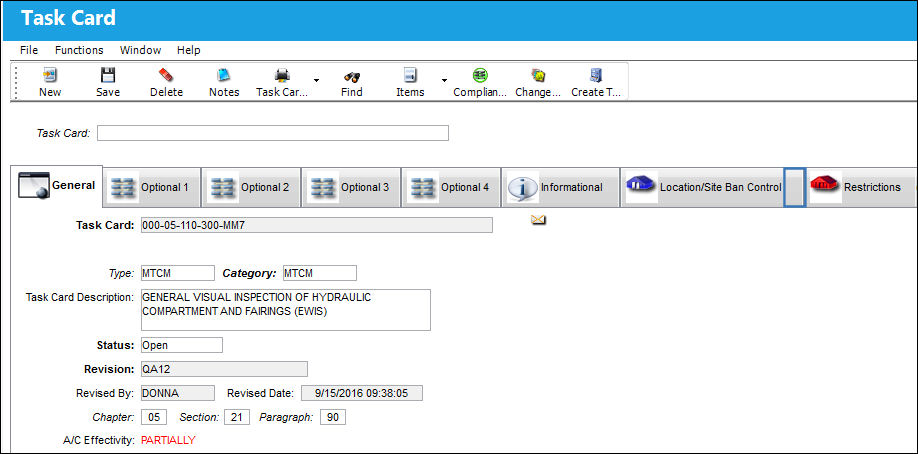This screenshot has height=454, width=918.
Task: Click the envelope mail icon
Action: click(539, 220)
